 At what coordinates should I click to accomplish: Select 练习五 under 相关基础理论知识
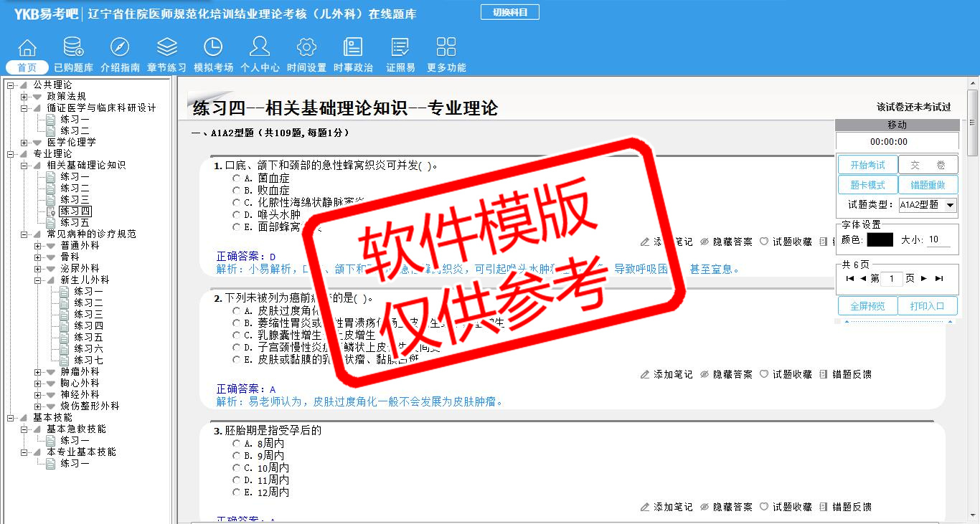(x=75, y=223)
